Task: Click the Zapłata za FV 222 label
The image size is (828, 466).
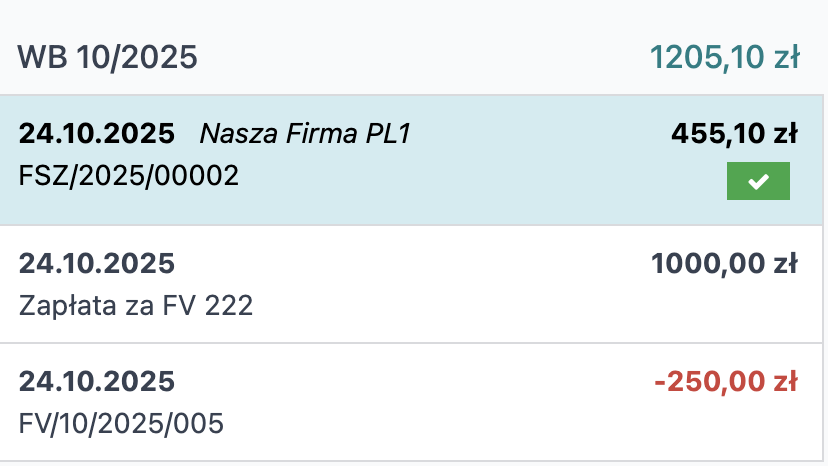Action: tap(136, 305)
